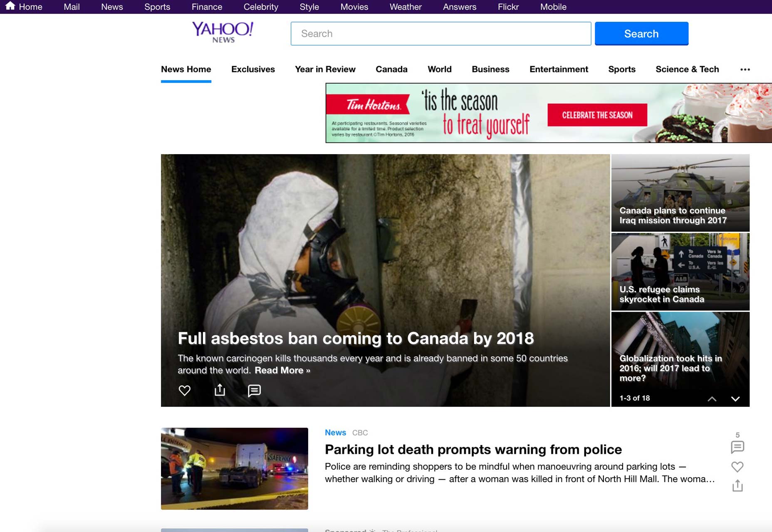Click the blue Search button

pos(641,33)
